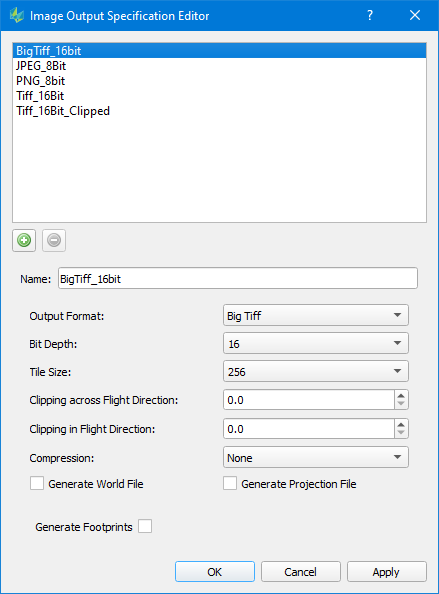This screenshot has width=439, height=594.
Task: Click the application logo in title bar
Action: pyautogui.click(x=17, y=16)
